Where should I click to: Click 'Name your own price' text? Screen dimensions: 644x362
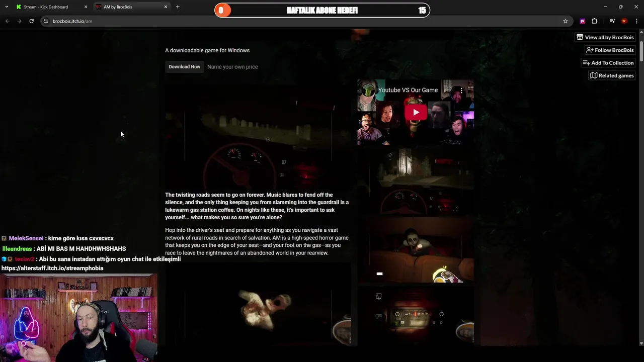click(232, 67)
